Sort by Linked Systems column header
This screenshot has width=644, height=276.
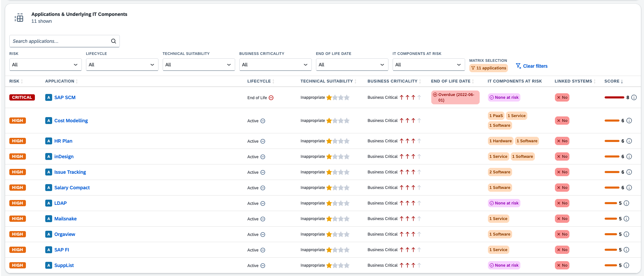[x=575, y=81]
